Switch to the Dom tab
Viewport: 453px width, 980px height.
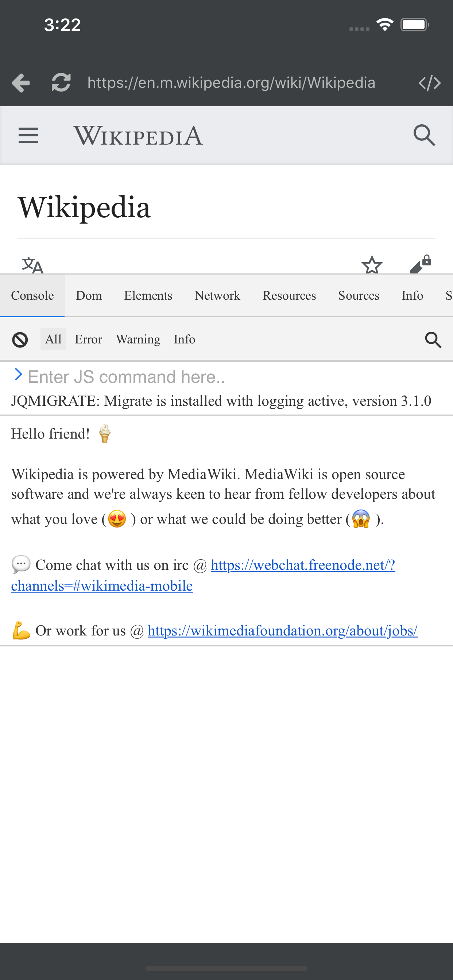89,296
